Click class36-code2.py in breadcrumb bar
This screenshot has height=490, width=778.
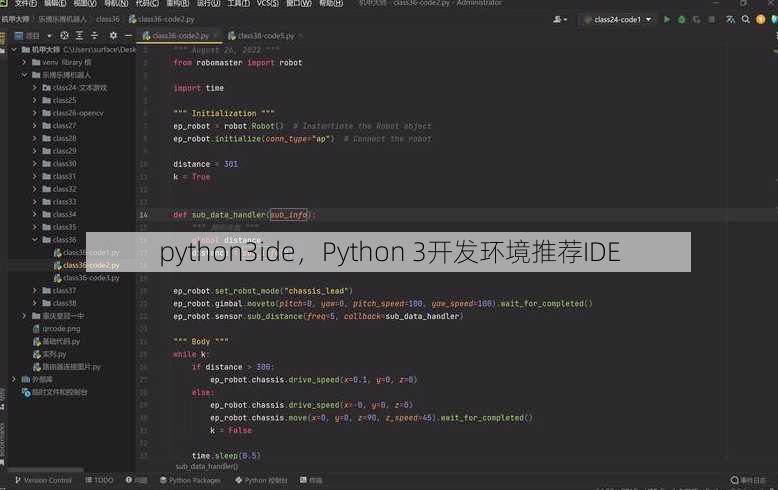click(x=162, y=19)
